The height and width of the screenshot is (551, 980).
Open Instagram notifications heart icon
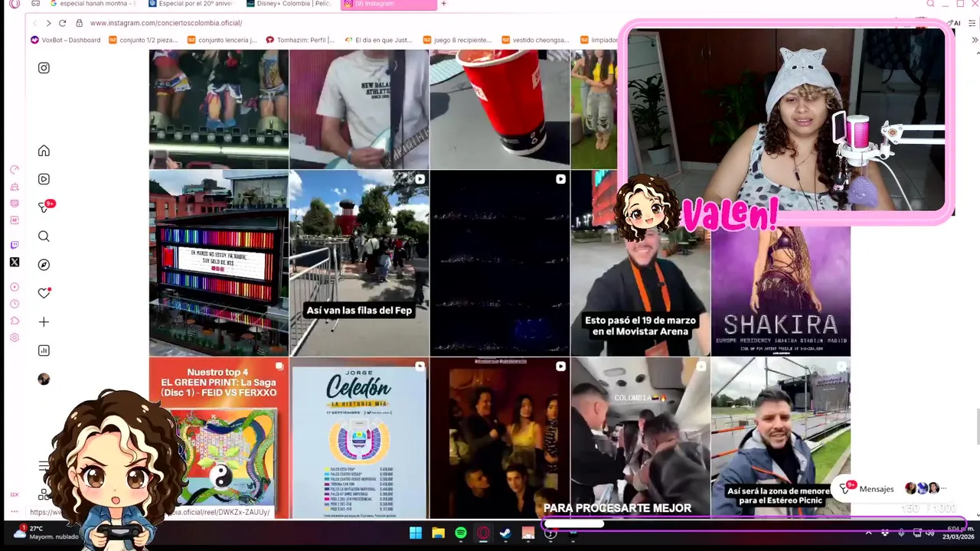[x=44, y=293]
